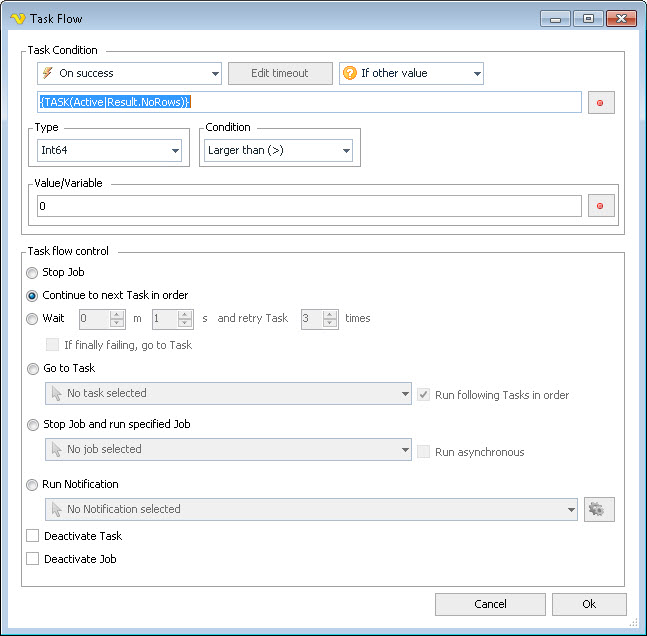The width and height of the screenshot is (647, 636).
Task: Expand the If other value dropdown
Action: [x=411, y=73]
